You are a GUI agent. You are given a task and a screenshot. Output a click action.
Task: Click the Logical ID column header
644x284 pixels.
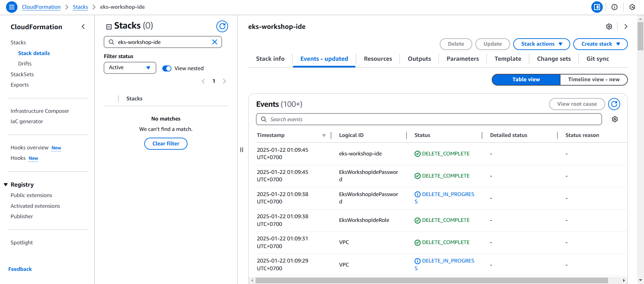(351, 135)
